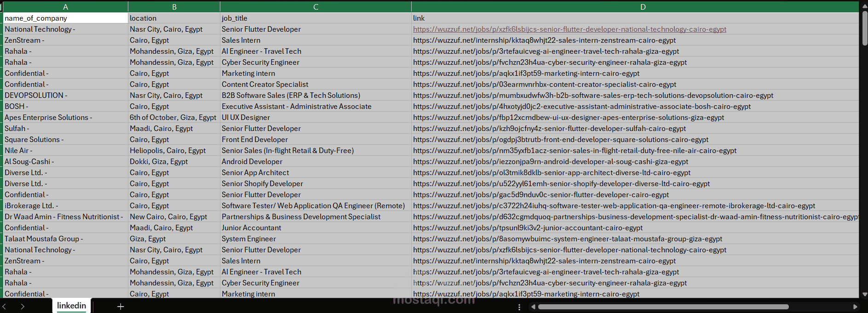868x313 pixels.
Task: Select the senior-shopify-developer-diverse-ltd link cell
Action: (635, 183)
